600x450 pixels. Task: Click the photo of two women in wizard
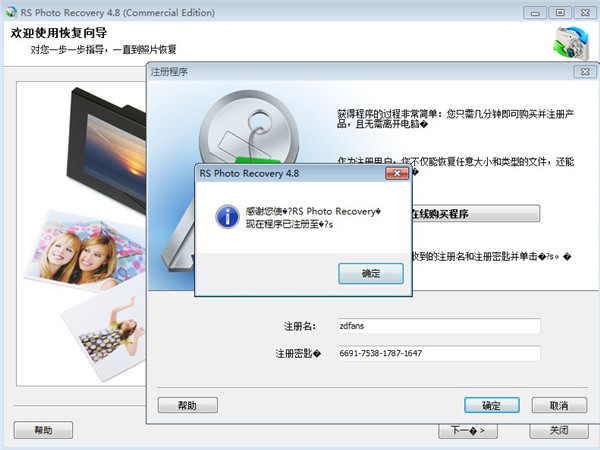pos(84,251)
